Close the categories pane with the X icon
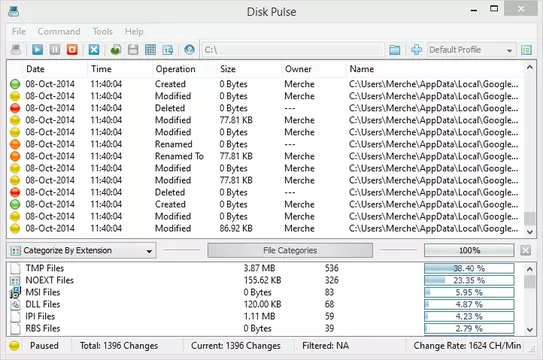Image resolution: width=543 pixels, height=360 pixels. tap(526, 250)
